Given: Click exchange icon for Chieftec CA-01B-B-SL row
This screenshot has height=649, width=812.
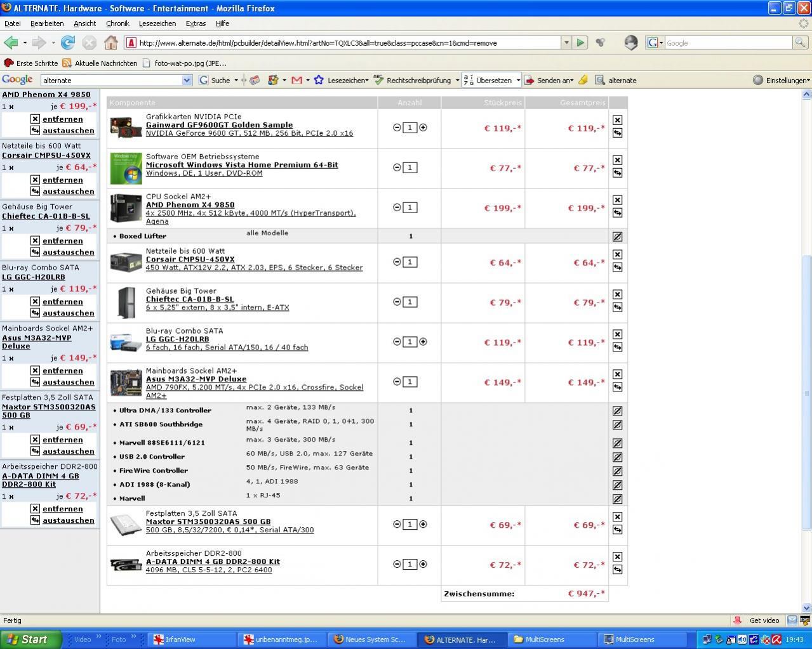Looking at the screenshot, I should point(617,307).
